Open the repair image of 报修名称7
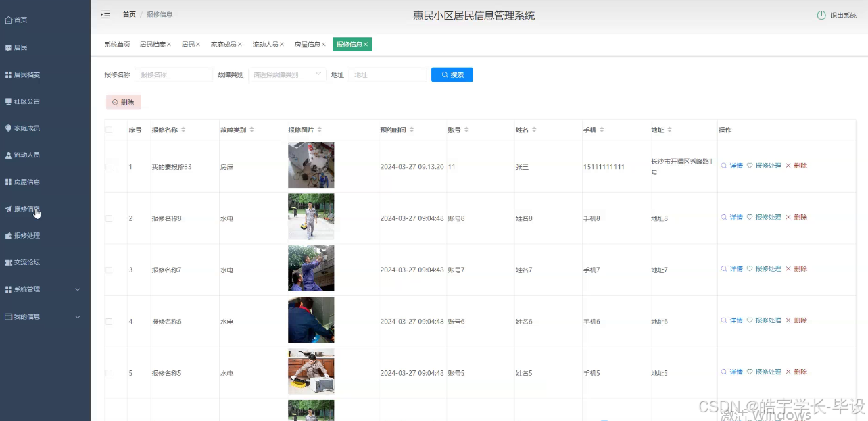 (x=311, y=268)
